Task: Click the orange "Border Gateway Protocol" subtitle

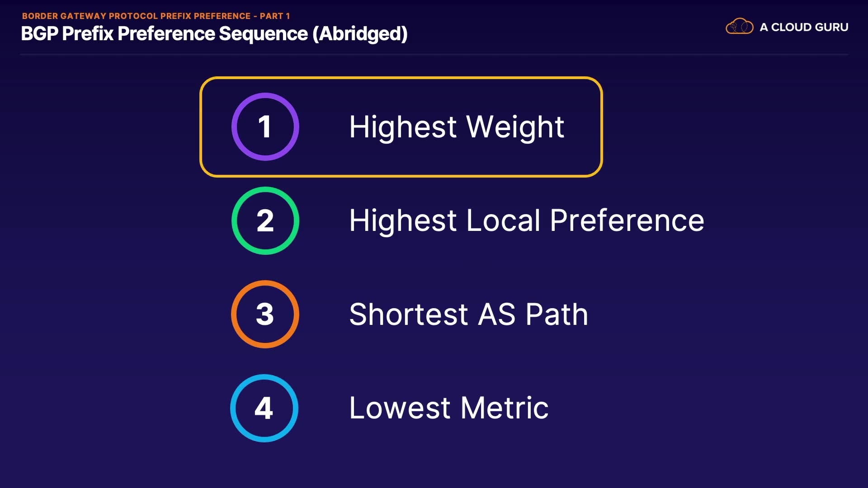Action: (x=136, y=16)
